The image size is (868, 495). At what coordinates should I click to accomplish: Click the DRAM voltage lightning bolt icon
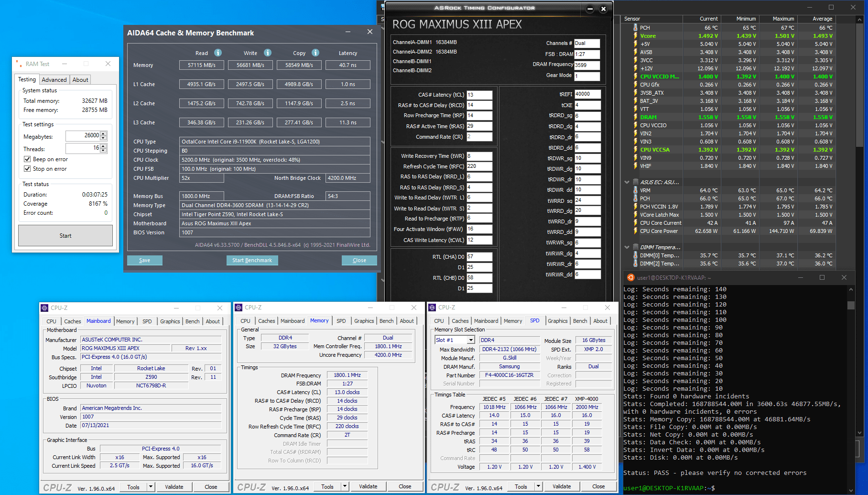pos(635,117)
